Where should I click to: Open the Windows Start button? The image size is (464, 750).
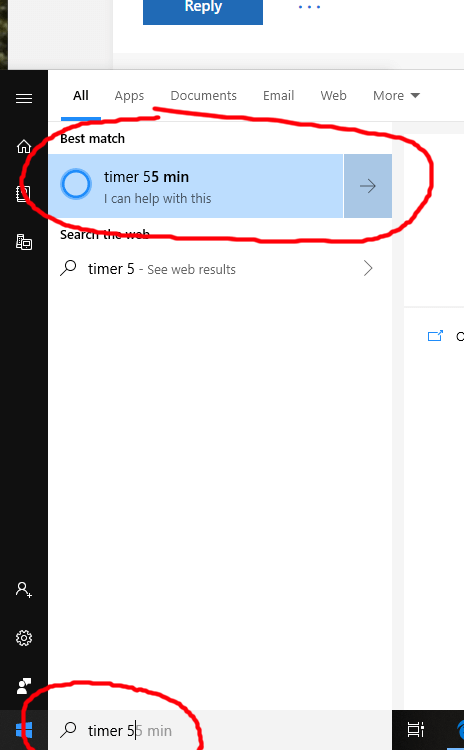point(24,730)
